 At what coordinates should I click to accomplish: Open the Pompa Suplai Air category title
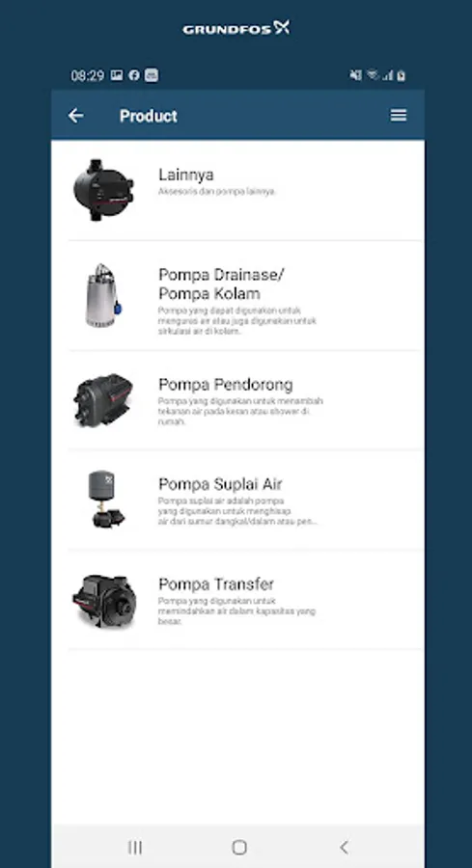pos(220,484)
